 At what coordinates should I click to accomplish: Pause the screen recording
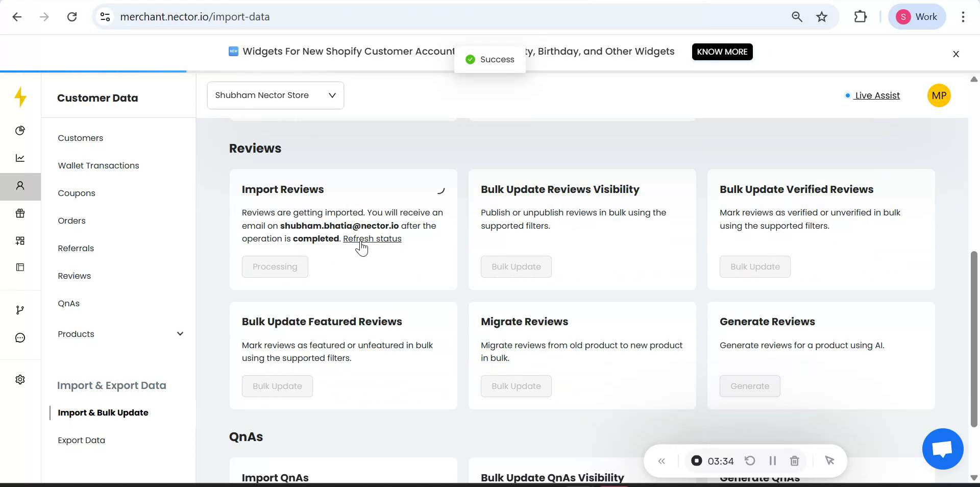coord(772,461)
